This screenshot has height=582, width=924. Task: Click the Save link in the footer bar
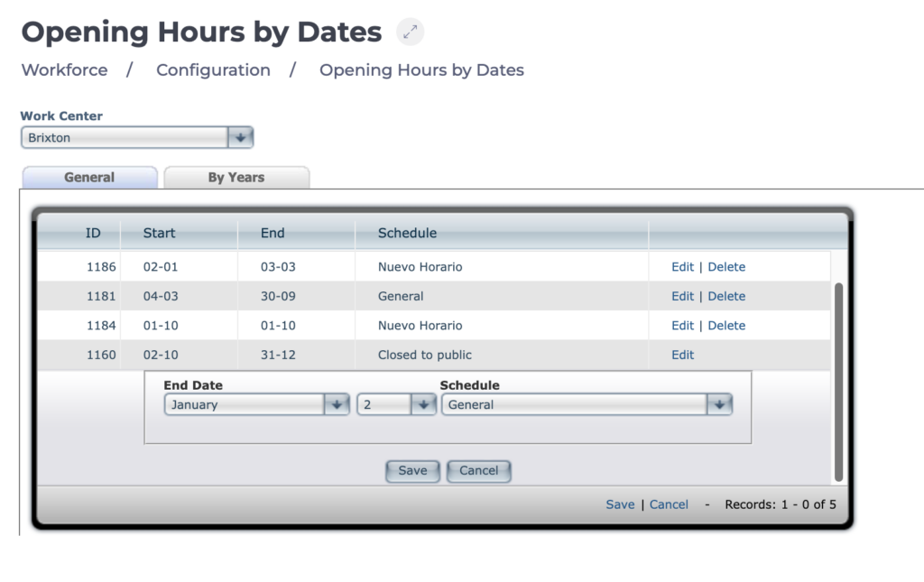tap(620, 504)
